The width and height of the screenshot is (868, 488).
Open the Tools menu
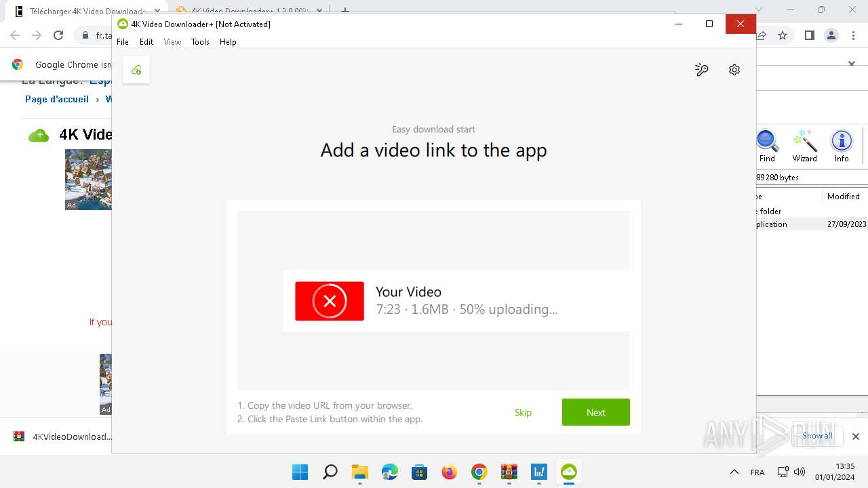[200, 42]
